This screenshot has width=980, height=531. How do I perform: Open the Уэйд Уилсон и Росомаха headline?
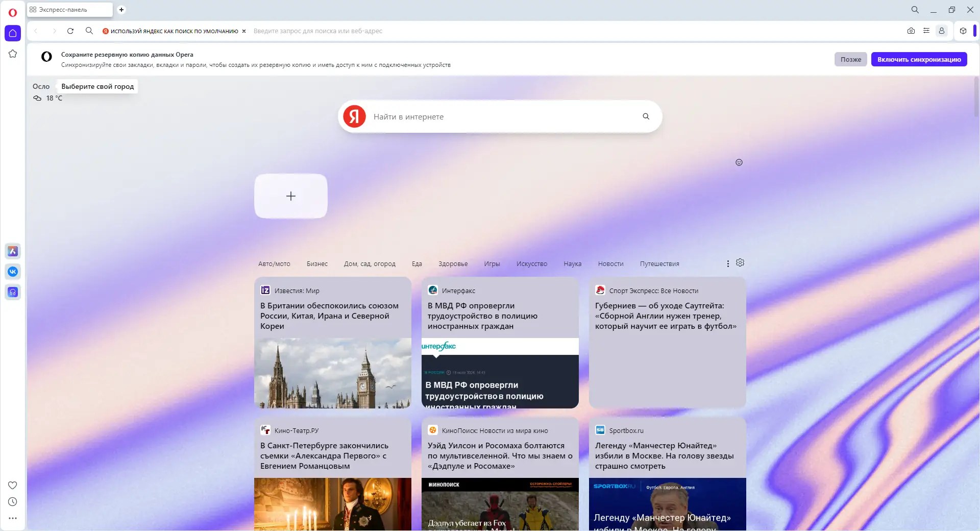(500, 456)
